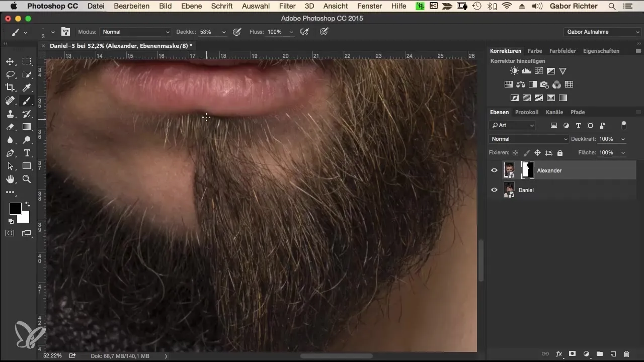Toggle pressure for opacity button
Image resolution: width=644 pixels, height=362 pixels.
tap(237, 32)
